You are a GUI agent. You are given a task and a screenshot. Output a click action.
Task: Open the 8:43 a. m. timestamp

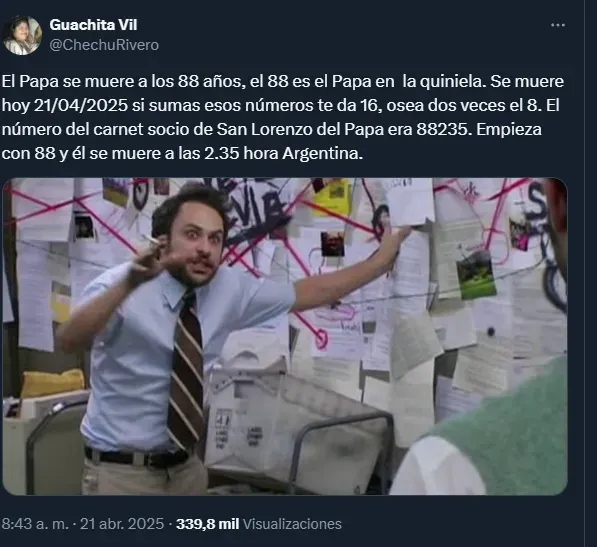pyautogui.click(x=35, y=524)
